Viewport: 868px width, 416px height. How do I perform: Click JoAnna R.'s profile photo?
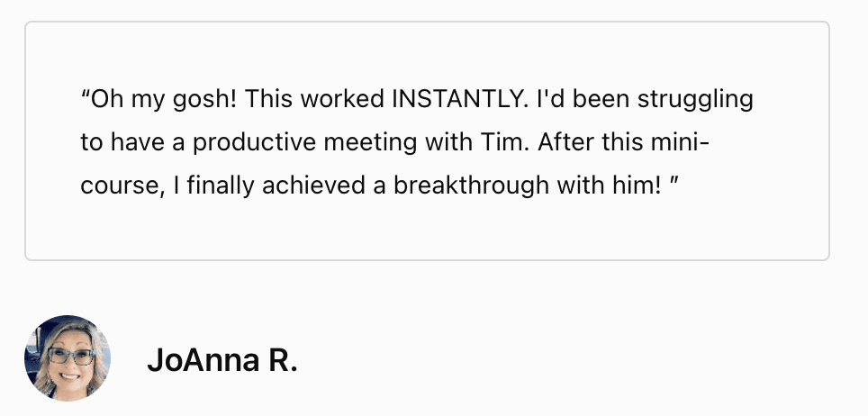pos(68,358)
